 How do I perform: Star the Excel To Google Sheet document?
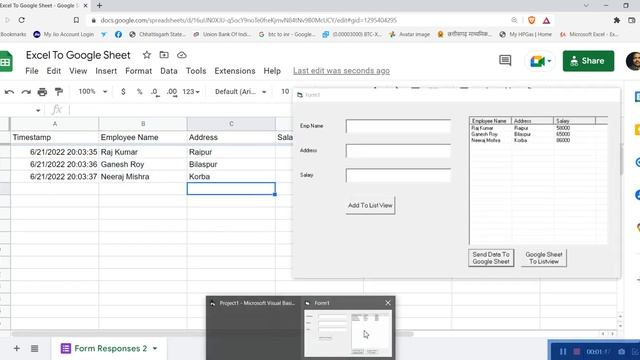tap(147, 55)
